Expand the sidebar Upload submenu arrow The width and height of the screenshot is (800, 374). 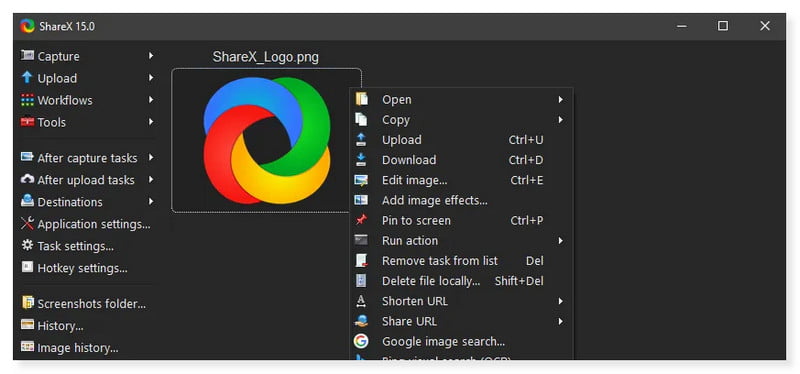(151, 78)
